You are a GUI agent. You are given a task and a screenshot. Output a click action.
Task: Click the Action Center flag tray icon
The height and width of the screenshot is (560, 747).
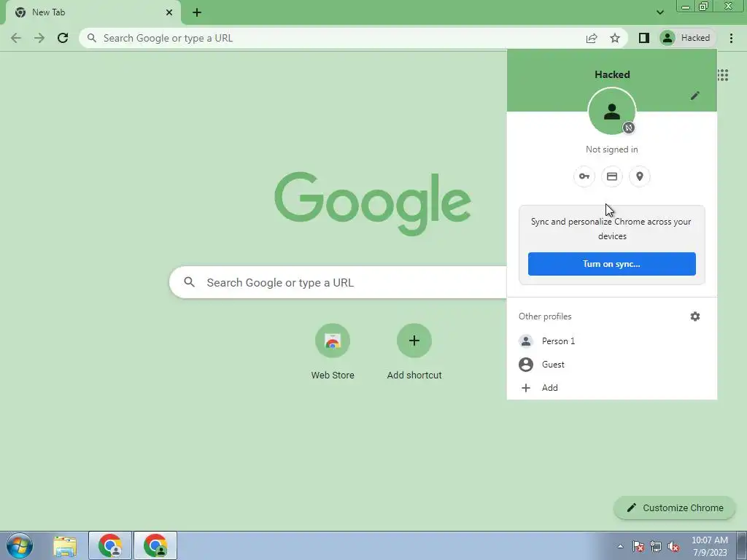point(638,547)
